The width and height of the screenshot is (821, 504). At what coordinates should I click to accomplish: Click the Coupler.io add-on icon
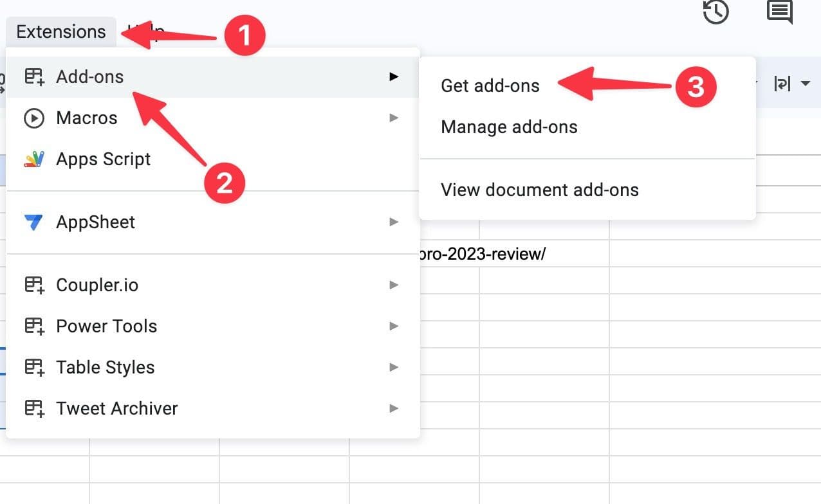tap(33, 285)
